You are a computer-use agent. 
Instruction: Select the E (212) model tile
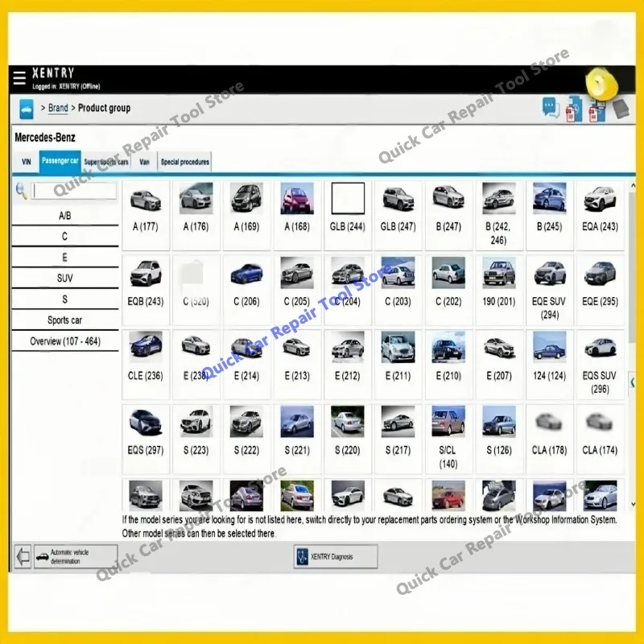(348, 365)
